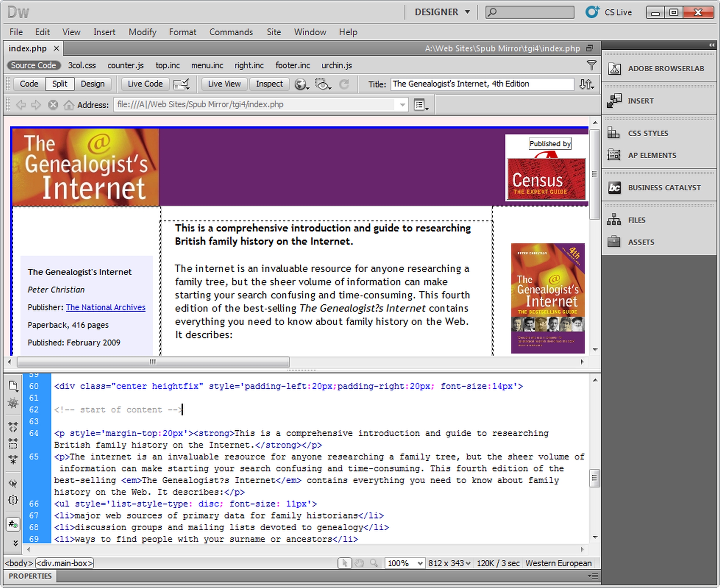Click the code view vertical scrollbar thumb

click(x=595, y=478)
